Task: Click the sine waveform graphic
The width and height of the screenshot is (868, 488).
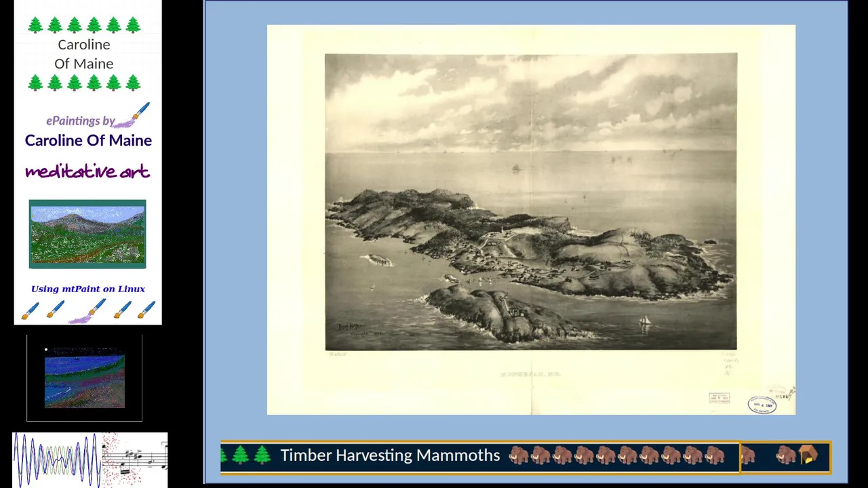Action: coord(58,460)
